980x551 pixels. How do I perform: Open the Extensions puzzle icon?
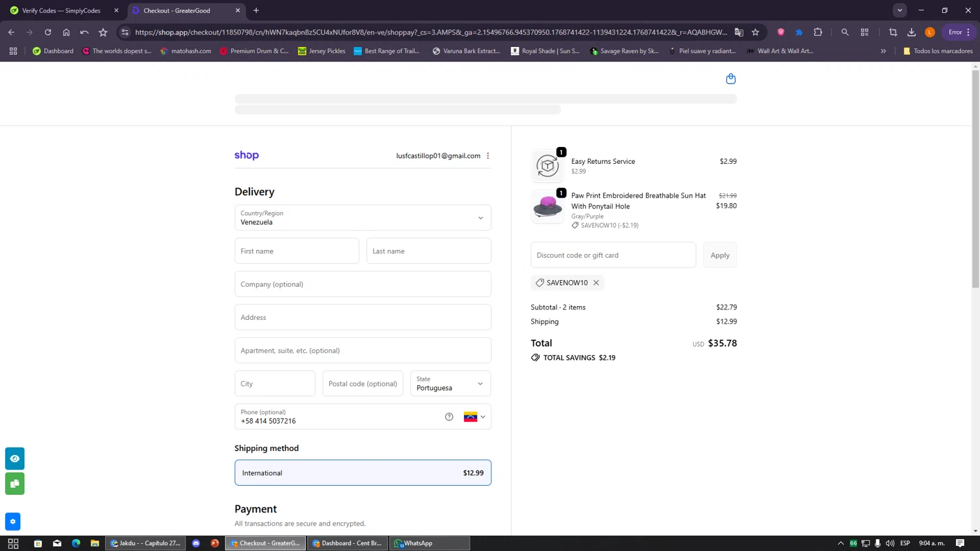click(818, 32)
